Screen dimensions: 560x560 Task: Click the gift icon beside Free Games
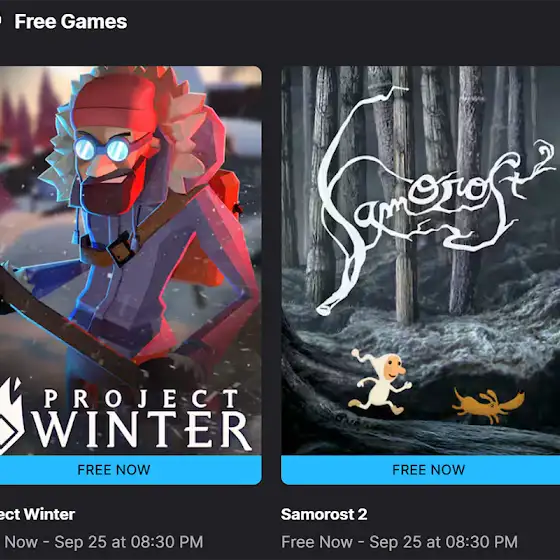[1, 21]
